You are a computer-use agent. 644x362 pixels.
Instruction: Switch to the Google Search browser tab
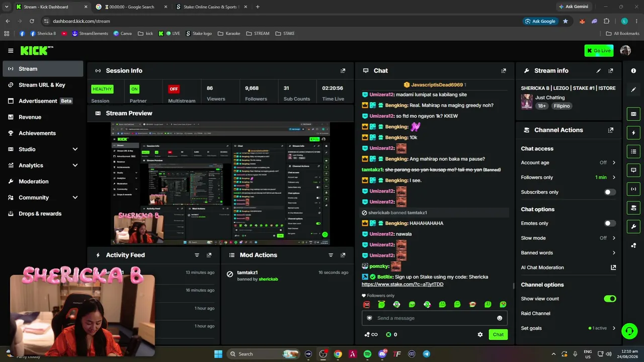click(130, 7)
